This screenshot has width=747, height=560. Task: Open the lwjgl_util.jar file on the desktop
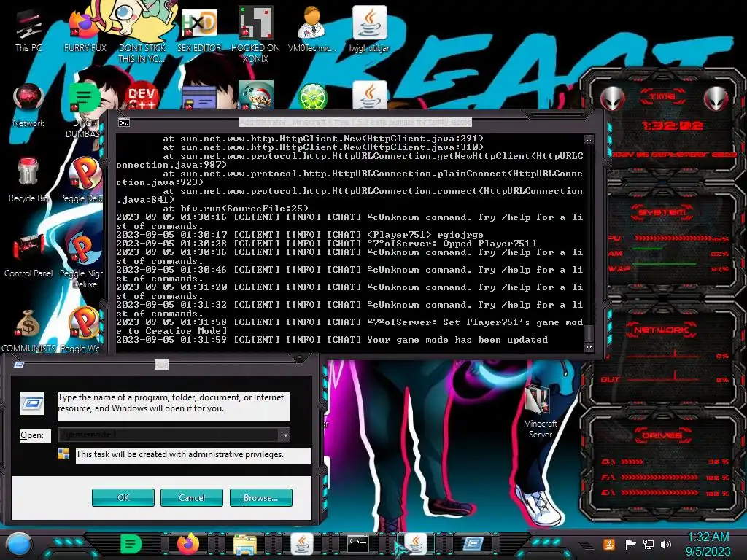[369, 28]
